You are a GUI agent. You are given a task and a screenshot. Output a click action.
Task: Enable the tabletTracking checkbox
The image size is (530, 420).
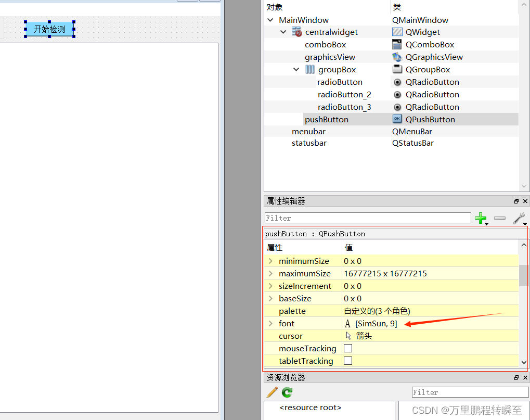tap(347, 361)
